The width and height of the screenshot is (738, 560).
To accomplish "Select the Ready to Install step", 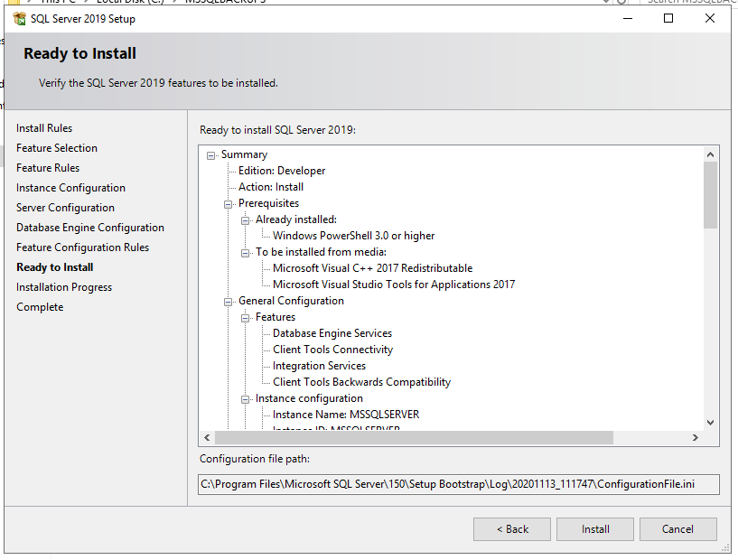I will tap(55, 267).
